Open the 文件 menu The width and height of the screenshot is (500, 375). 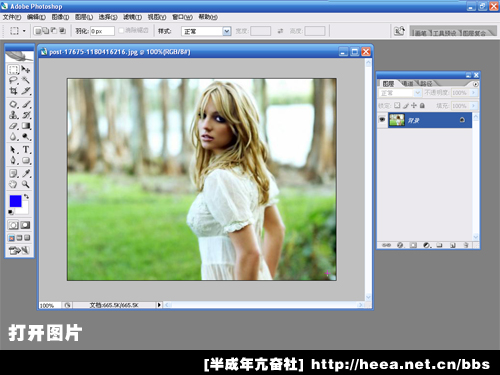[x=12, y=17]
